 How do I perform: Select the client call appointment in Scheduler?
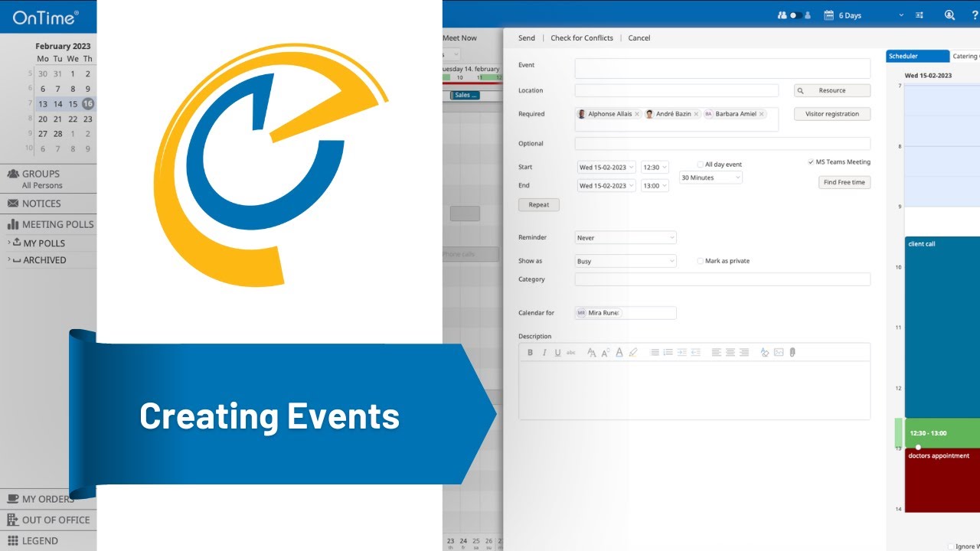click(942, 327)
